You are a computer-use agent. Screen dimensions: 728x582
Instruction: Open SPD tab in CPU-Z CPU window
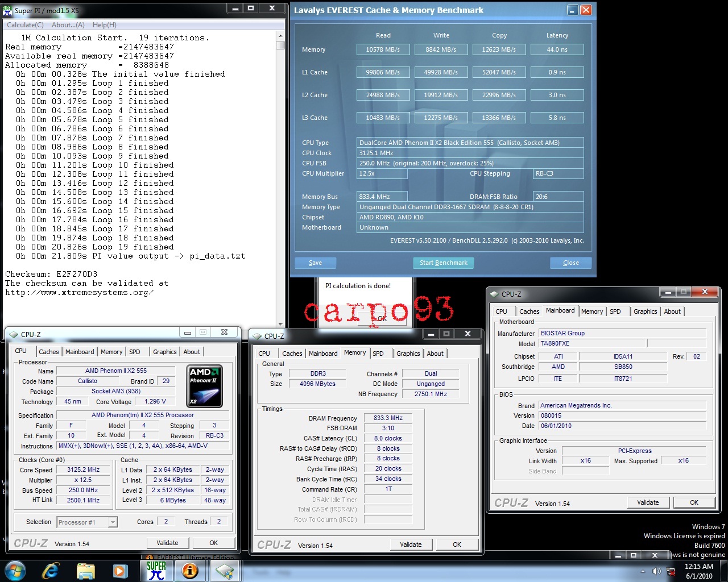[135, 352]
